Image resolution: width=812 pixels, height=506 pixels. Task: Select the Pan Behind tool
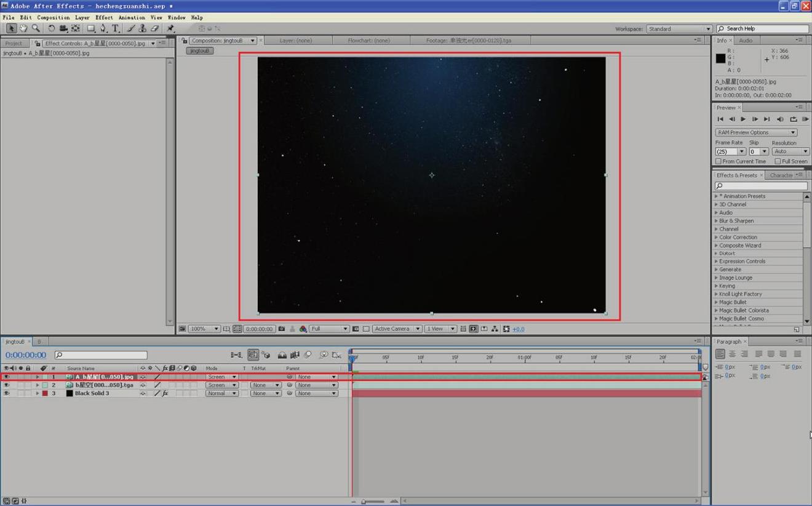click(x=76, y=28)
